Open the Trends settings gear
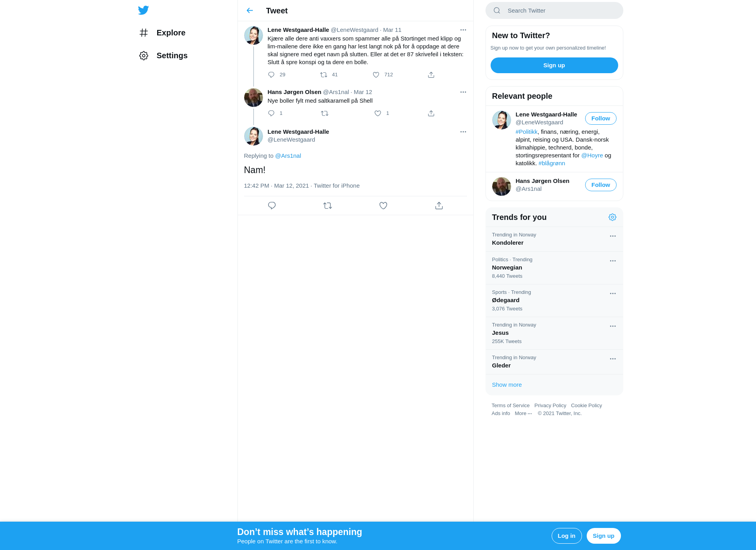This screenshot has height=550, width=756. click(x=612, y=217)
